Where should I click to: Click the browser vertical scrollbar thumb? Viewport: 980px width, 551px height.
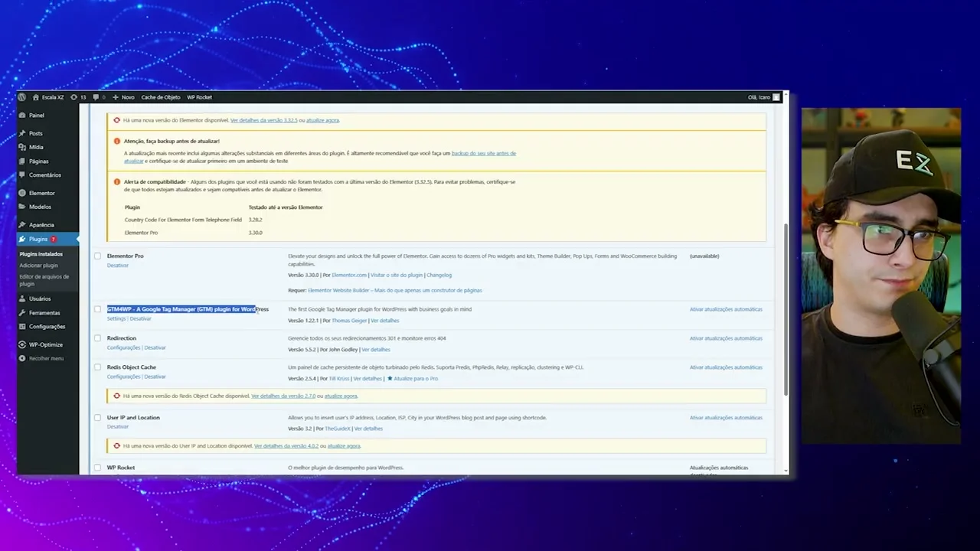(786, 309)
